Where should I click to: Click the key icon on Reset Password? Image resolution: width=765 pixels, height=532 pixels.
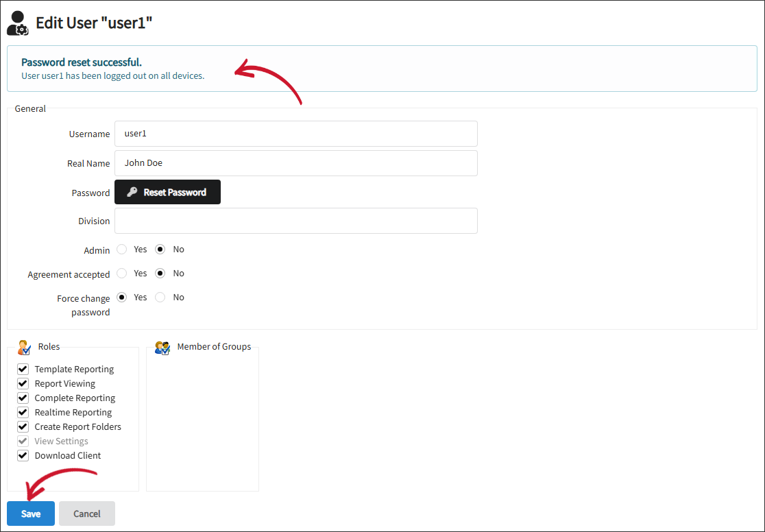(132, 192)
